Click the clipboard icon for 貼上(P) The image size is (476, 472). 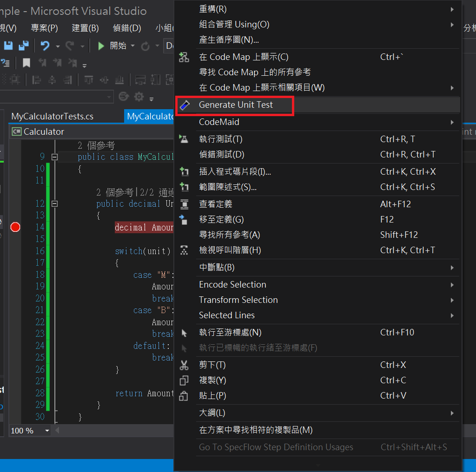pos(184,396)
